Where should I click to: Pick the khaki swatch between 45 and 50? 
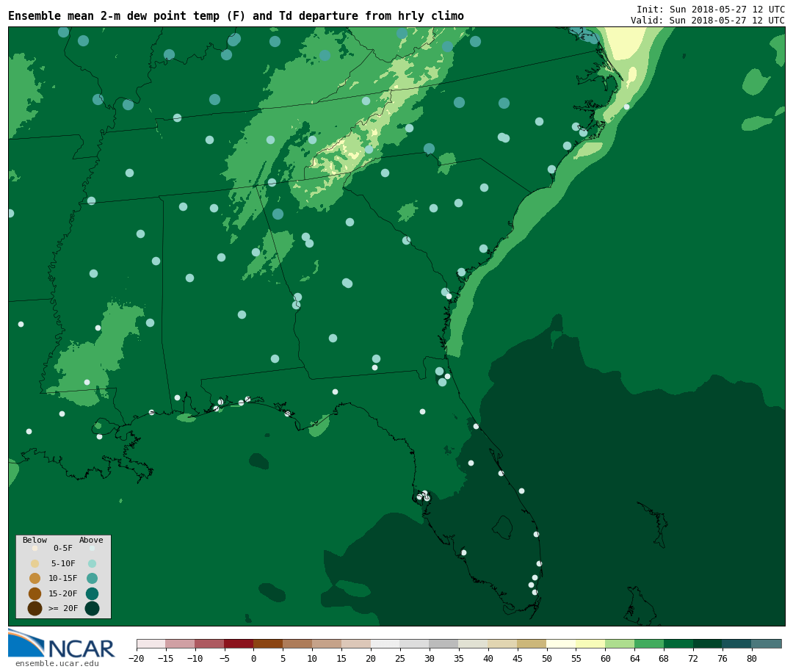[x=532, y=643]
